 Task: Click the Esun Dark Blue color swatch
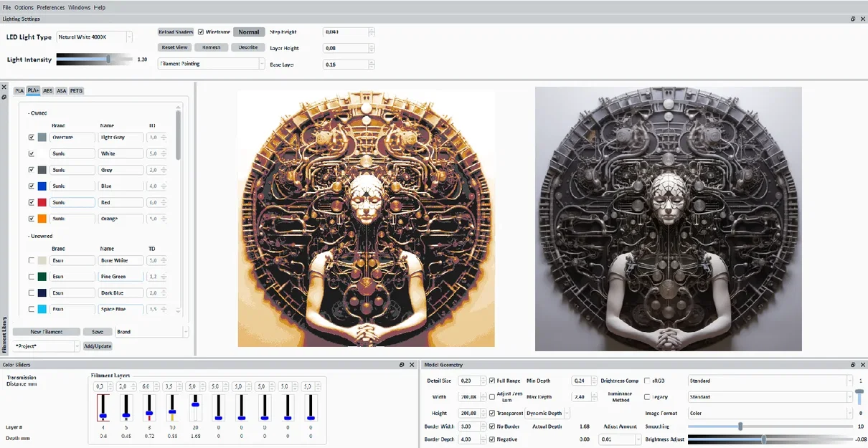coord(42,293)
